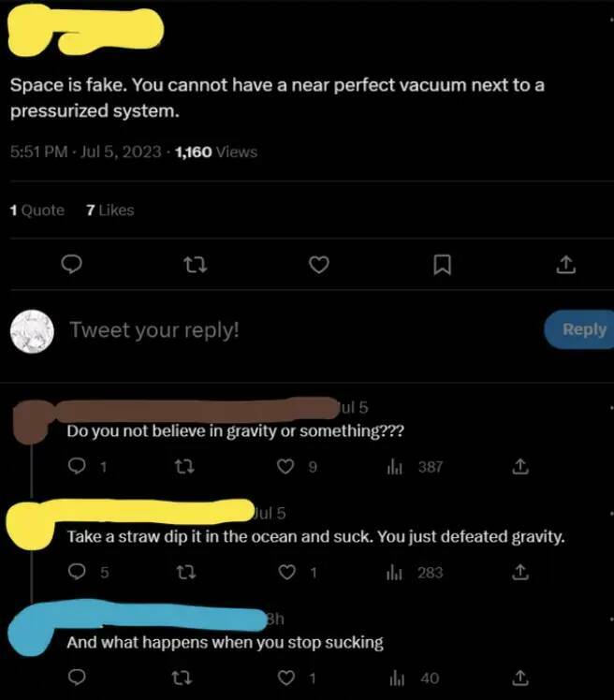Screen dimensions: 614x700
Task: Retweet the 'believe in gravity' reply
Action: click(187, 466)
